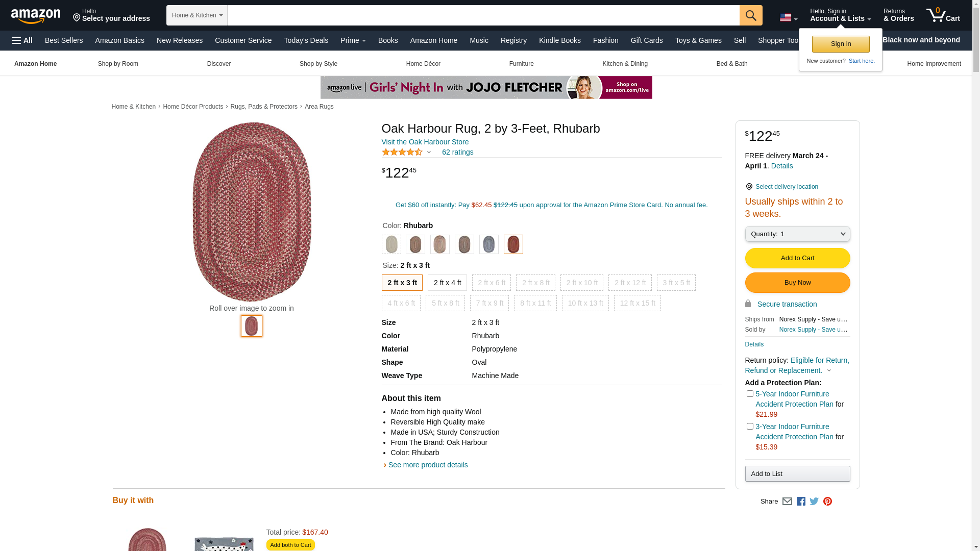
Task: Share on Facebook icon
Action: click(801, 502)
